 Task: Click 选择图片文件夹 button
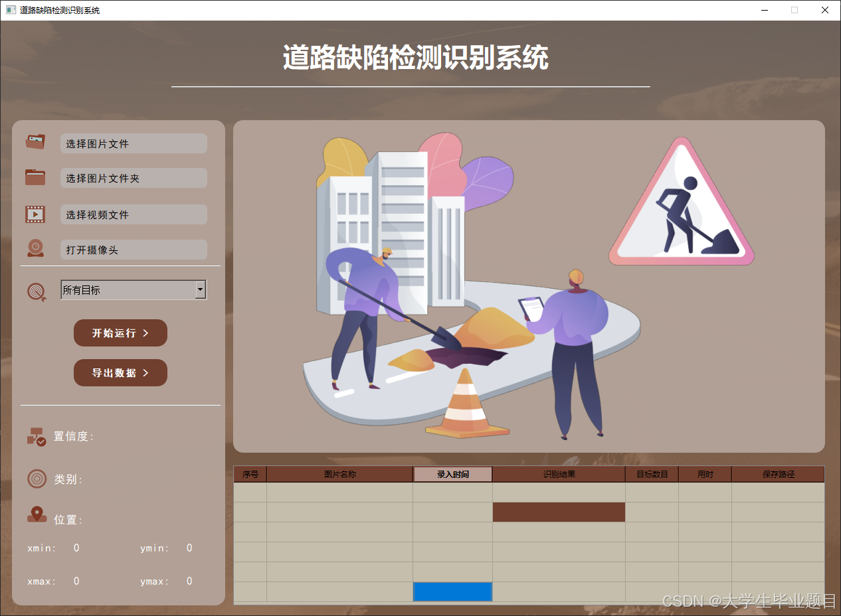[x=134, y=178]
